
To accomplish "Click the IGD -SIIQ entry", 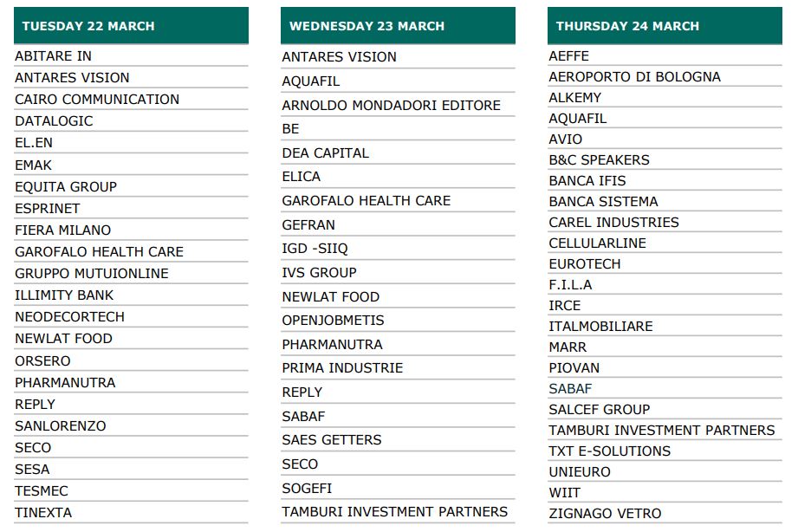I will (x=315, y=249).
